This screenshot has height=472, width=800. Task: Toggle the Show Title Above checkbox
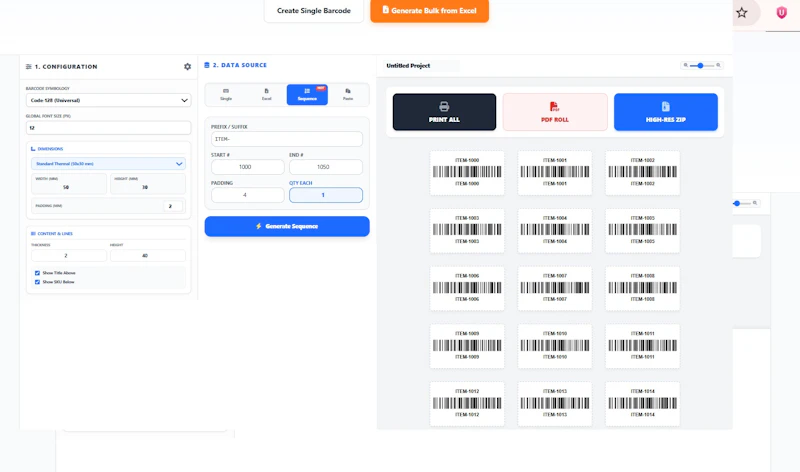pyautogui.click(x=37, y=273)
